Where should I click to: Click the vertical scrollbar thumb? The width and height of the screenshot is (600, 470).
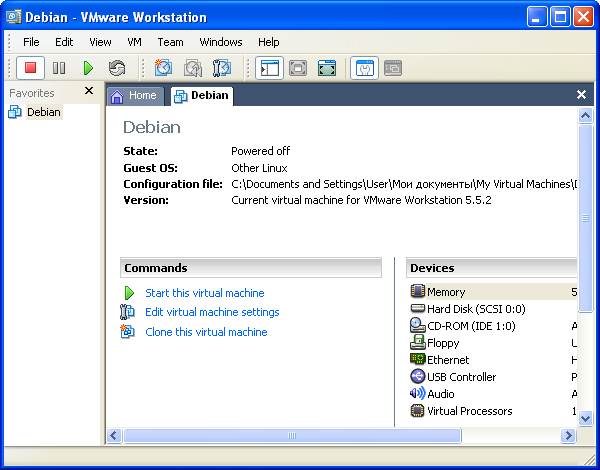click(585, 218)
